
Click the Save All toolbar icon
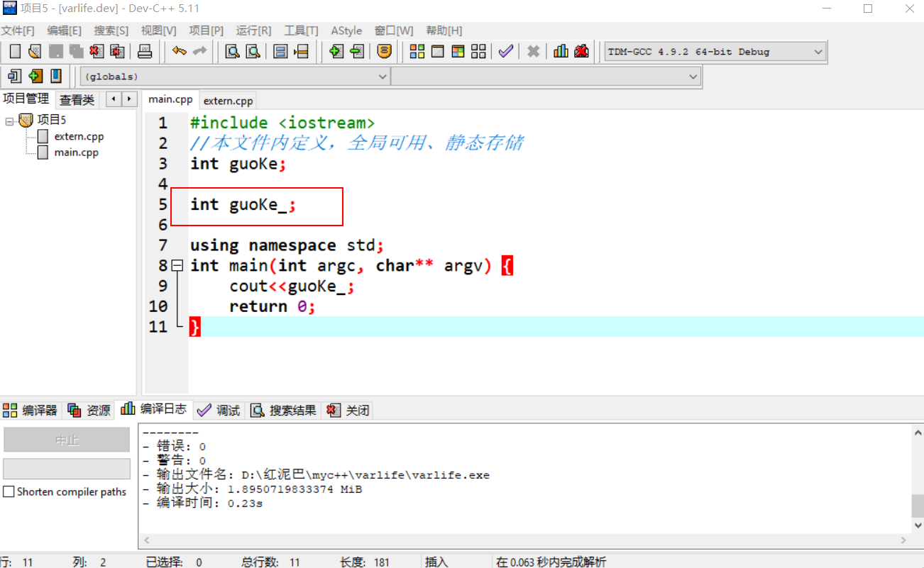click(76, 51)
